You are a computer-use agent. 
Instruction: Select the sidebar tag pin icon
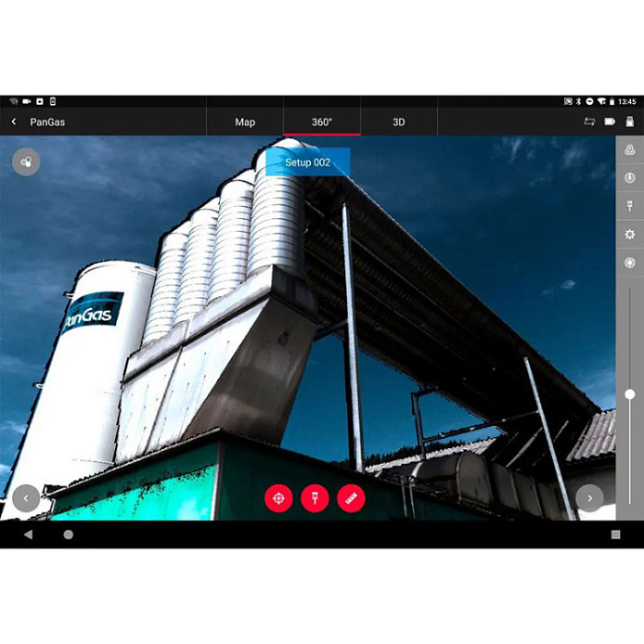[x=629, y=206]
